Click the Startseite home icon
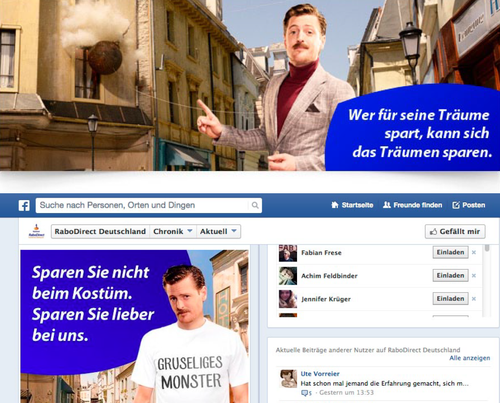This screenshot has height=403, width=500. [335, 205]
